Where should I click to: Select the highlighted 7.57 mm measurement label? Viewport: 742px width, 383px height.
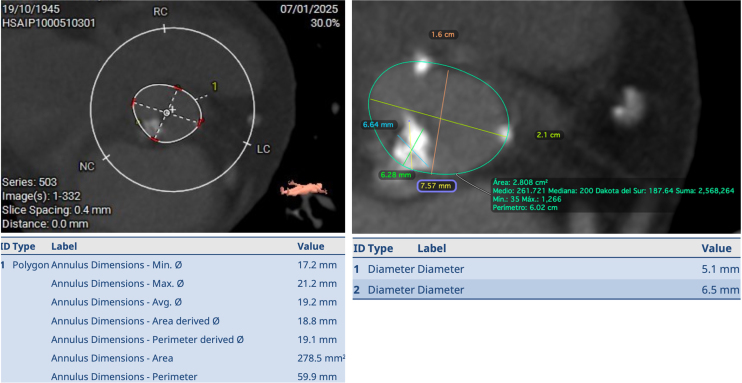tap(436, 186)
